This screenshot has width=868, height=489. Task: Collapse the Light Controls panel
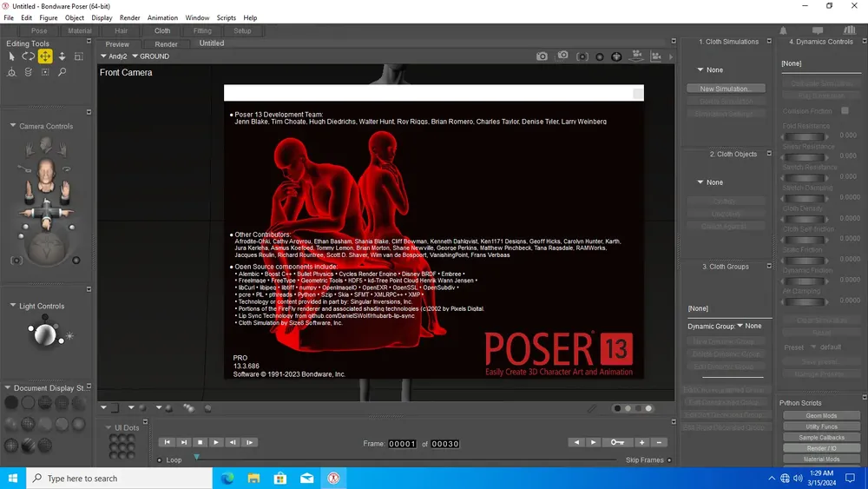click(13, 305)
